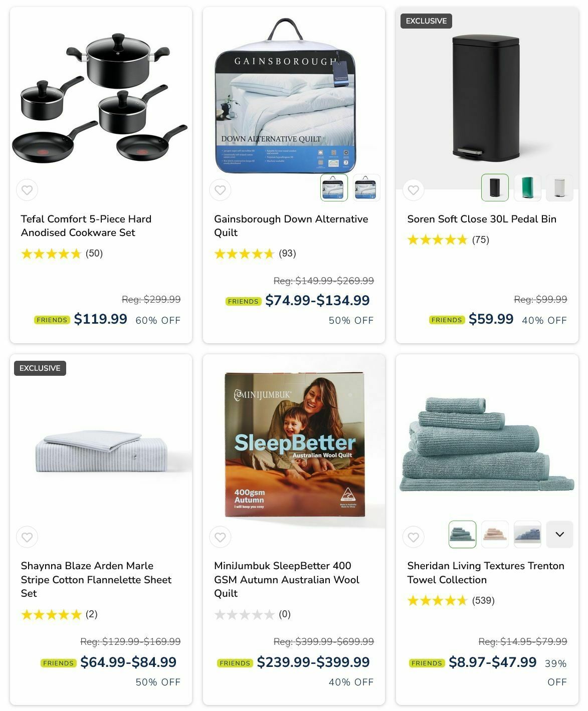Save MiniJumbuk Wool Quilt with heart icon
The image size is (588, 711).
pyautogui.click(x=220, y=537)
